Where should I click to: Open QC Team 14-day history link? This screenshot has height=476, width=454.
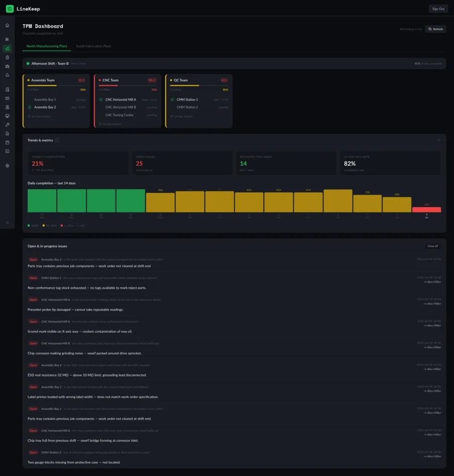(182, 117)
